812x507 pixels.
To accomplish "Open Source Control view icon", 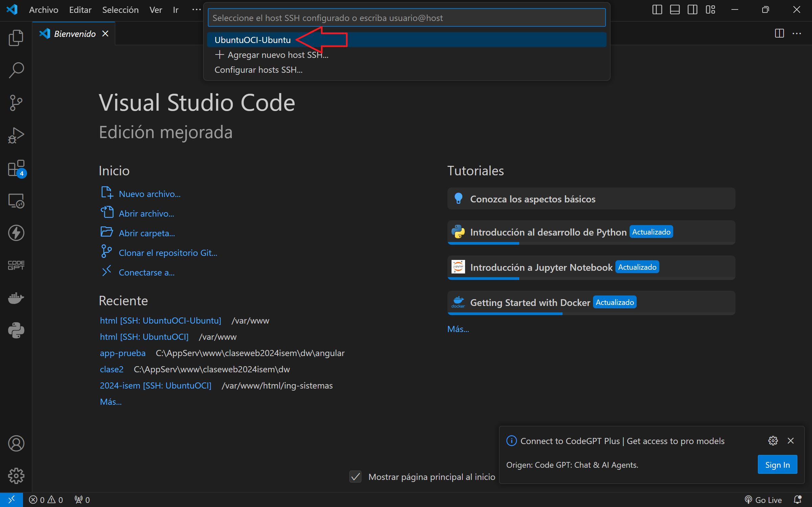I will [16, 103].
